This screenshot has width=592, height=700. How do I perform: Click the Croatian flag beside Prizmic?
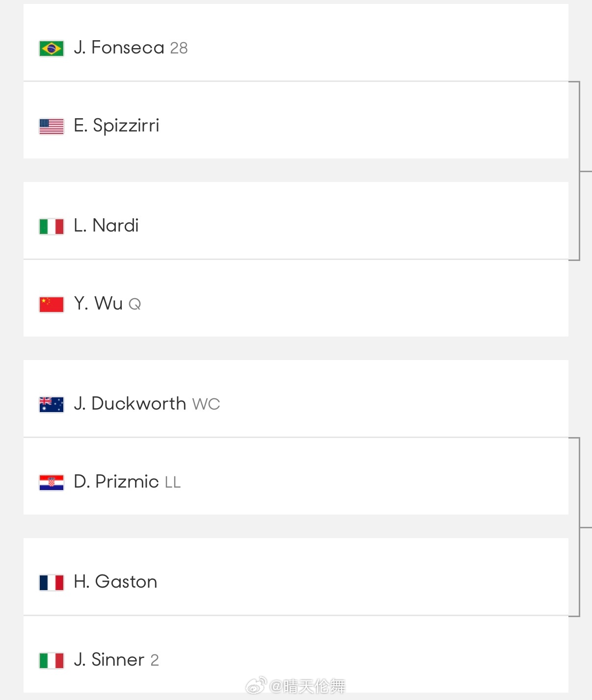(52, 483)
